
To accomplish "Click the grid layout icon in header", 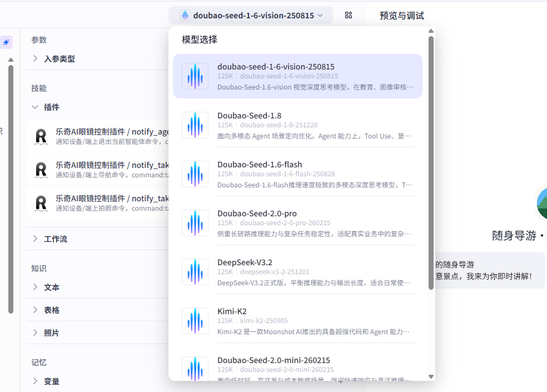I will click(348, 15).
